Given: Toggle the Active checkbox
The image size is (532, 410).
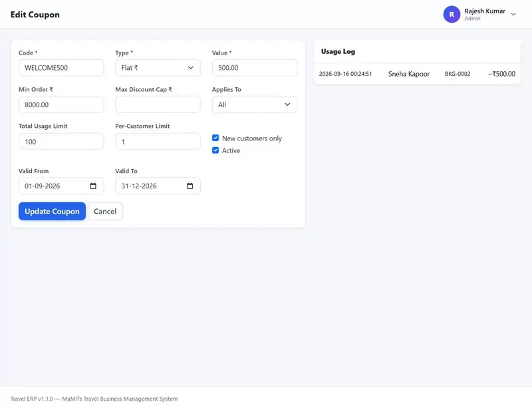Looking at the screenshot, I should point(215,150).
